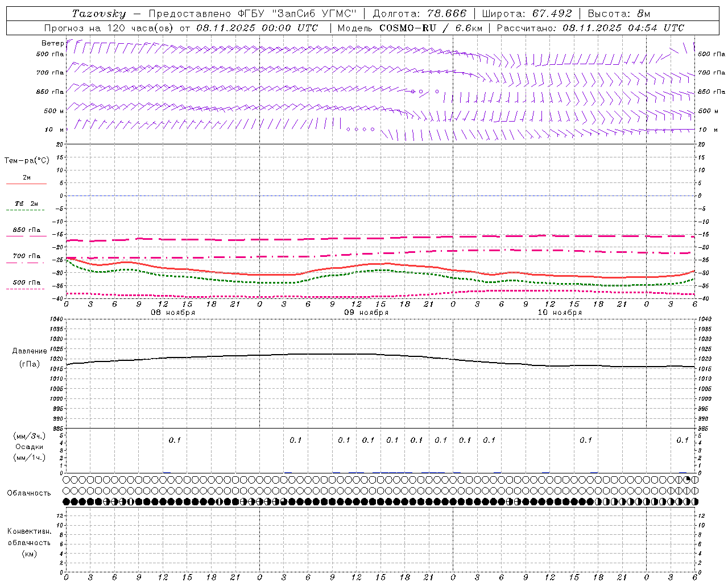Click the 10 м wind level label on left
Screen dimensions: 728x582
[x=54, y=130]
